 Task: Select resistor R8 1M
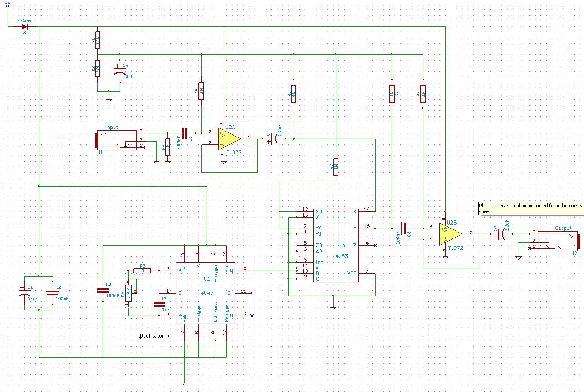point(392,94)
